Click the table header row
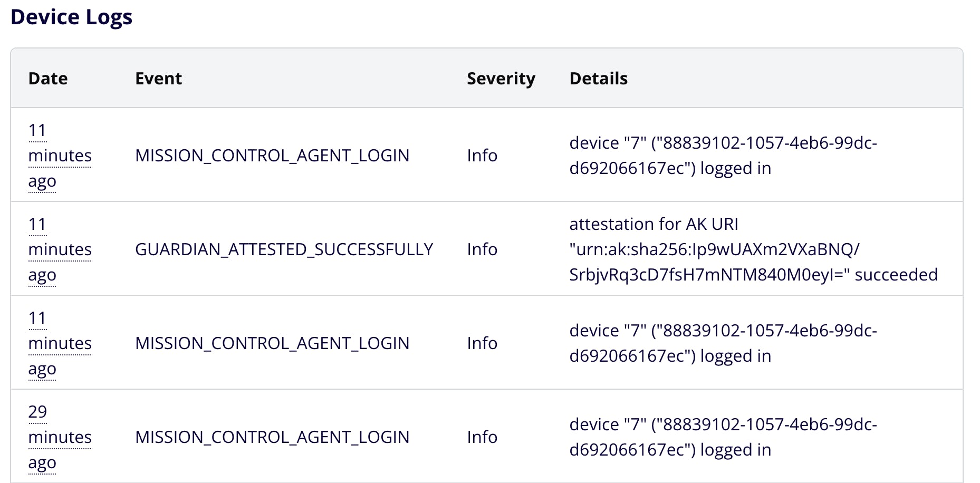Screen dimensions: 980x483 click(x=491, y=78)
